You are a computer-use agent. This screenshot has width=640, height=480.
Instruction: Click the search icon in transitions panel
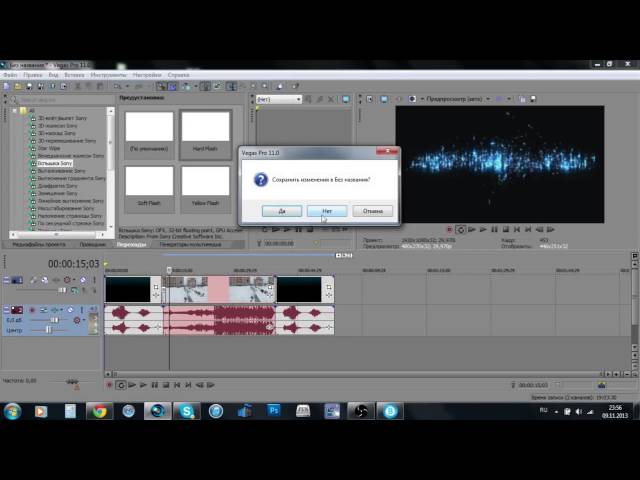point(13,99)
